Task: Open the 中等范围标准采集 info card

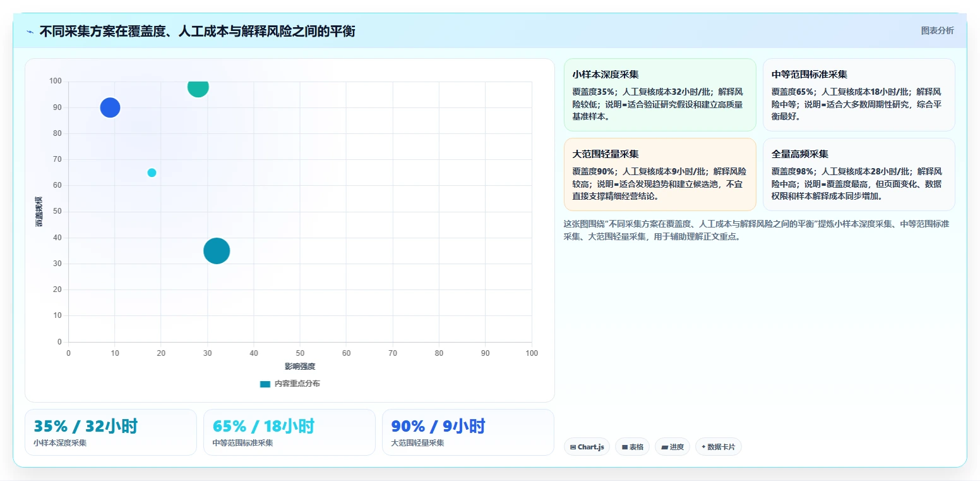Action: [x=859, y=95]
